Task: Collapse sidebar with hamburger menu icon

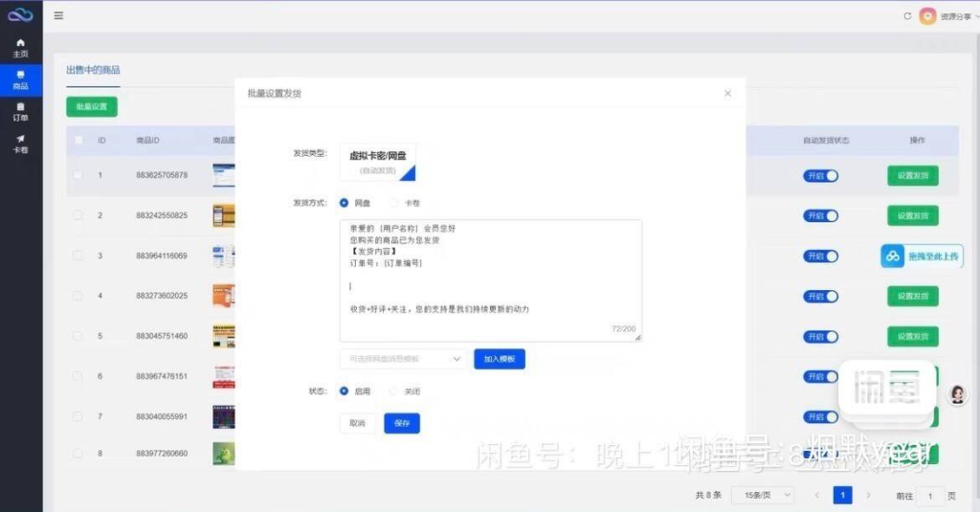Action: [59, 15]
